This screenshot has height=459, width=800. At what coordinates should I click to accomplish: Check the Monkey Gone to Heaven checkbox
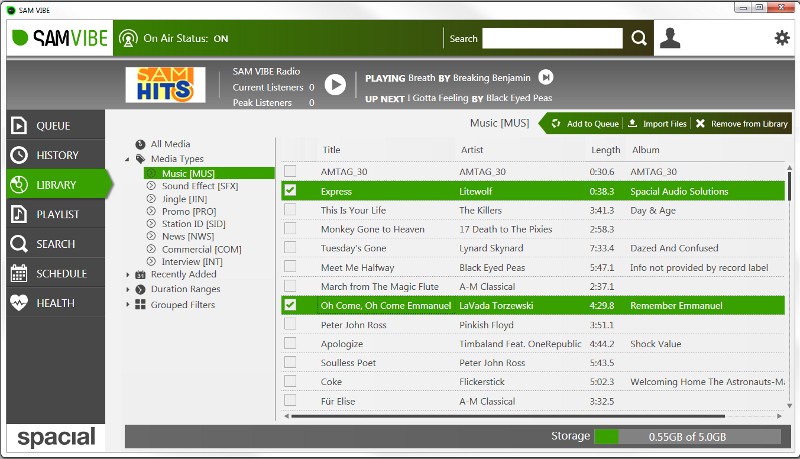pos(290,228)
